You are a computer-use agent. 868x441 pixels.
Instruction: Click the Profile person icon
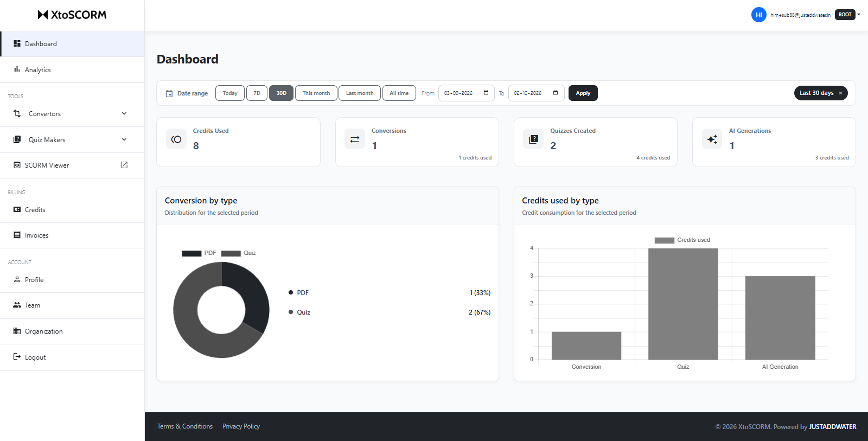[x=17, y=279]
